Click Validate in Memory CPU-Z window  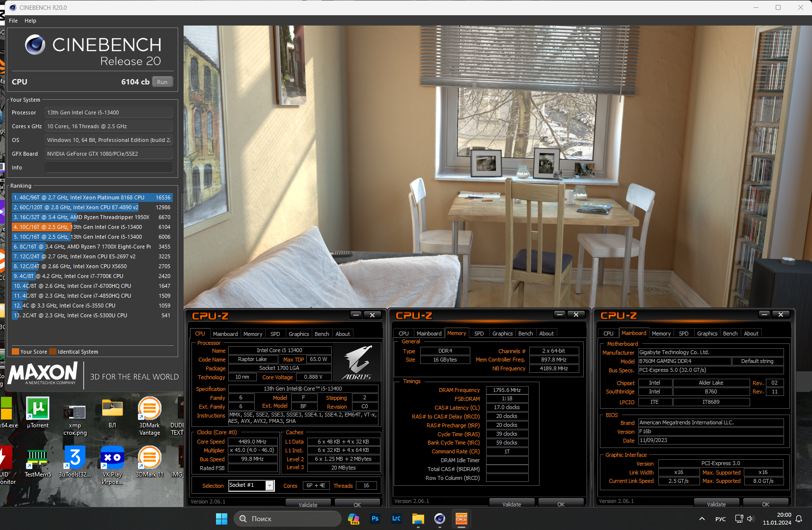pyautogui.click(x=512, y=503)
